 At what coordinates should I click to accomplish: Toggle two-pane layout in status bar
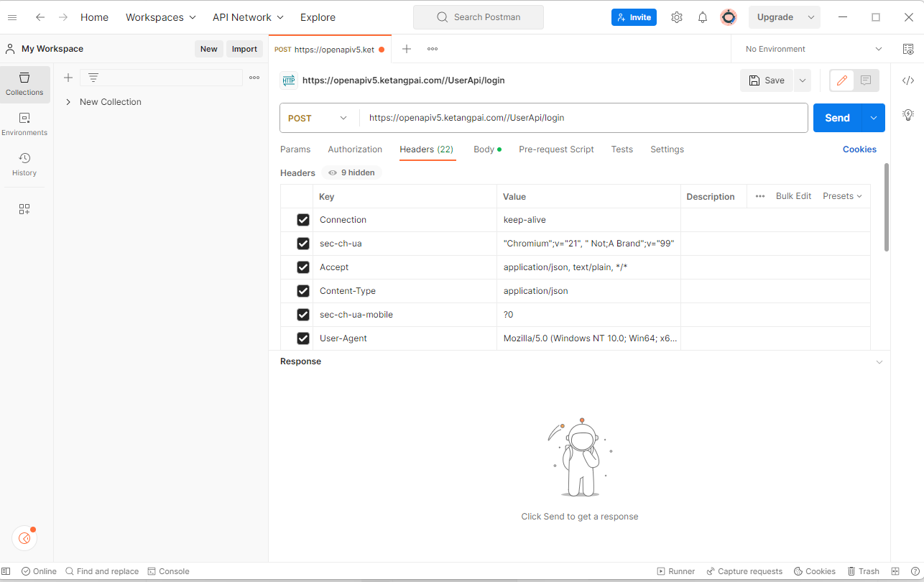[x=895, y=571]
